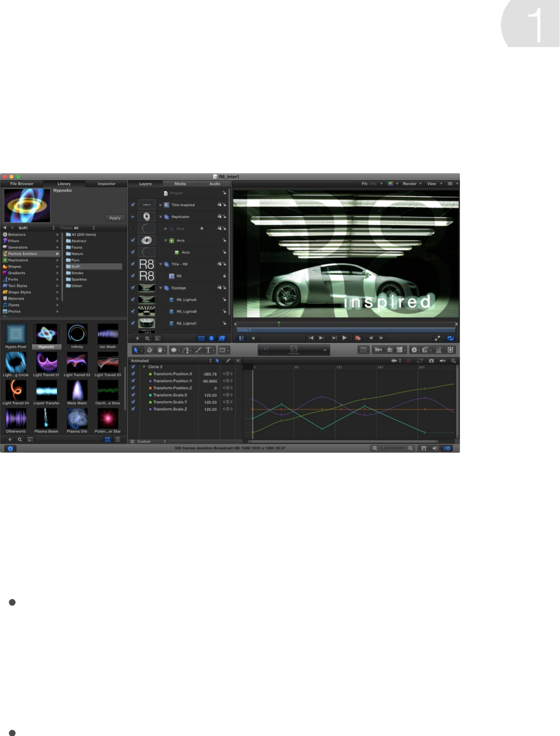The width and height of the screenshot is (560, 736).
Task: Go to end of project
Action: pos(321,338)
